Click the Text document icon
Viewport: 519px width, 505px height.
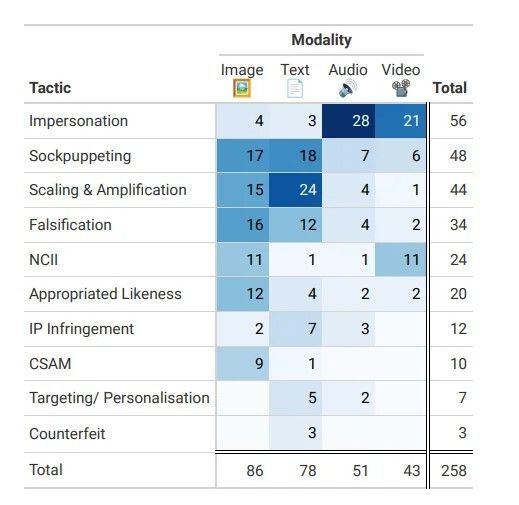tap(295, 89)
